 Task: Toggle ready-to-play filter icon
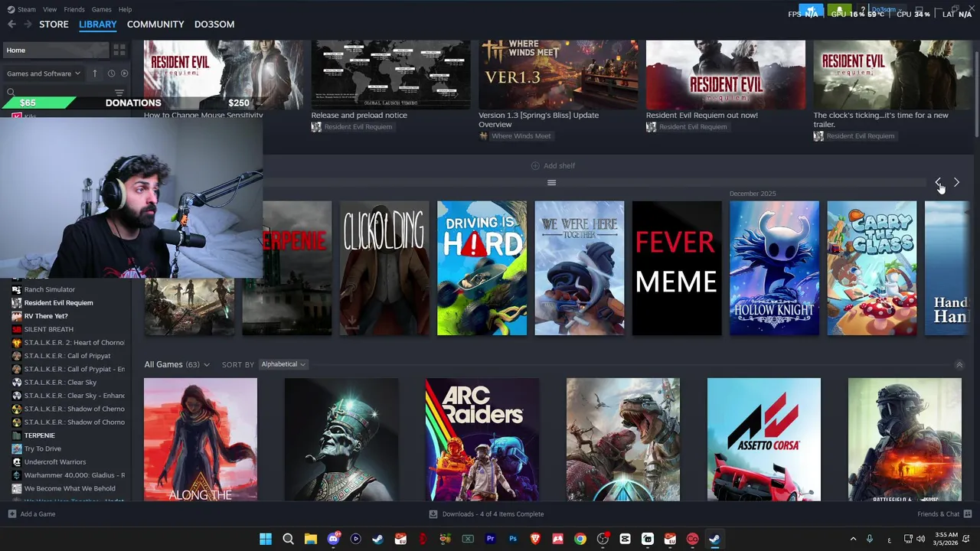(x=124, y=73)
